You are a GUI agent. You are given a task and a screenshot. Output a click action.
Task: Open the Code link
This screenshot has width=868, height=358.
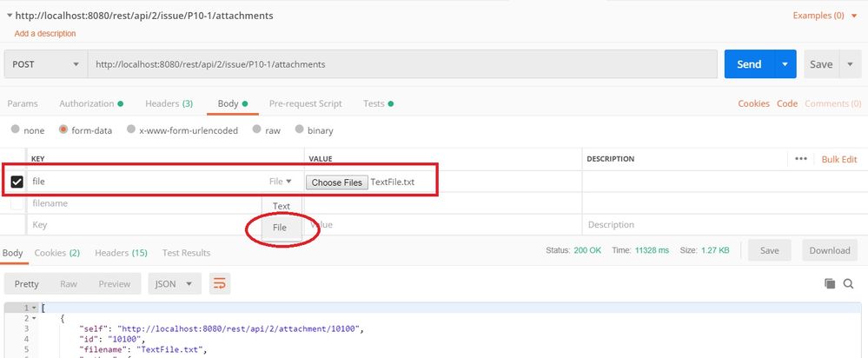(x=787, y=103)
